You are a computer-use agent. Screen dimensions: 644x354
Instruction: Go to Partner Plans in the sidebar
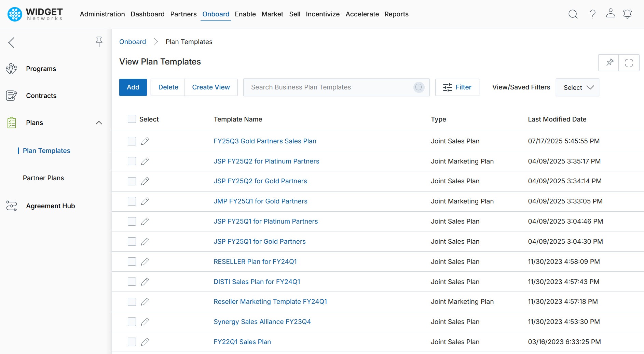[43, 178]
